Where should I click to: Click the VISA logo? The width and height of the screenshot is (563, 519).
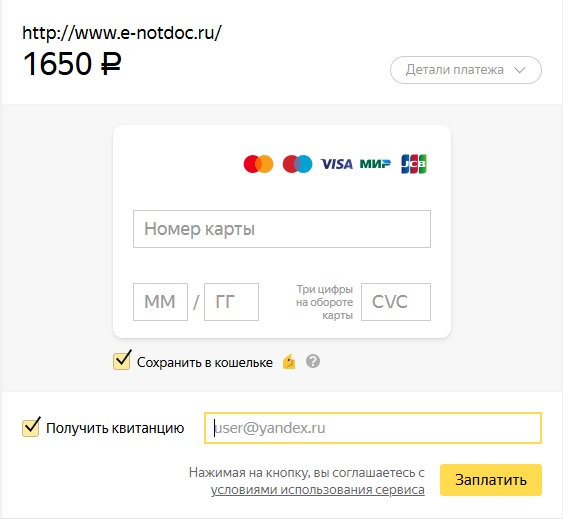click(x=336, y=164)
